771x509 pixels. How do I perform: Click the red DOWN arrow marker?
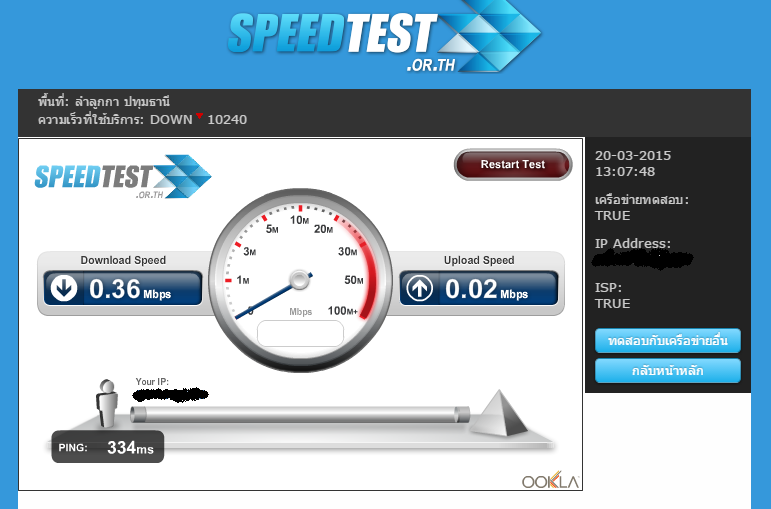(x=199, y=116)
